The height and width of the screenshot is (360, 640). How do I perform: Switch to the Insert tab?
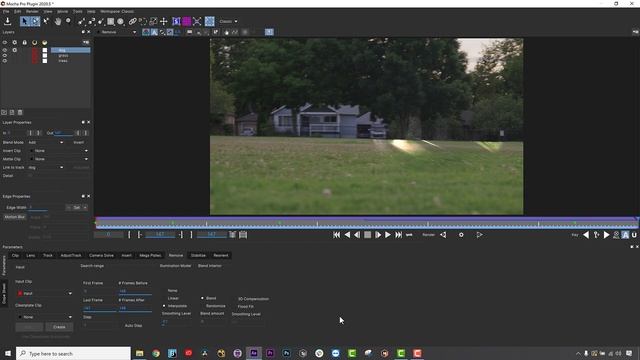(x=127, y=256)
